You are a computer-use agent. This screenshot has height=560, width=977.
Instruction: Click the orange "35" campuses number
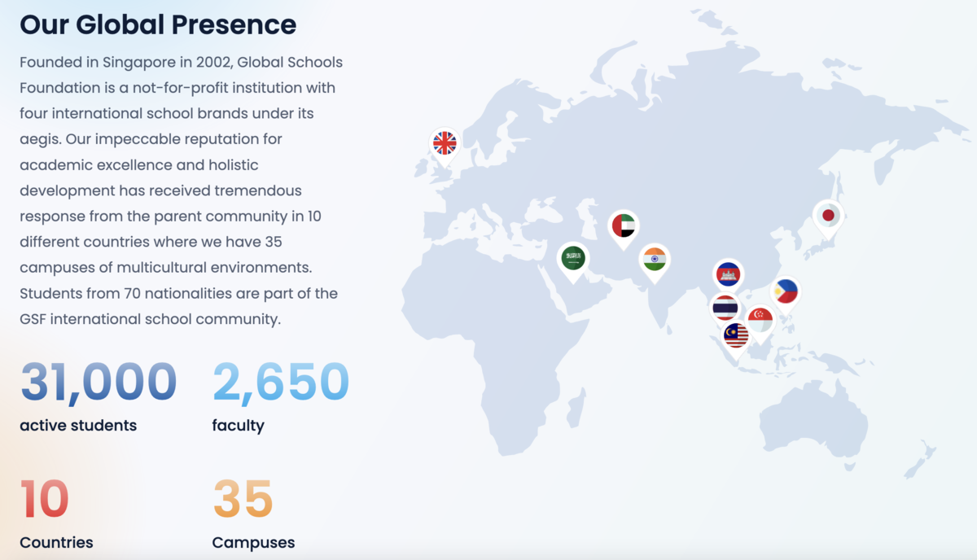[243, 499]
